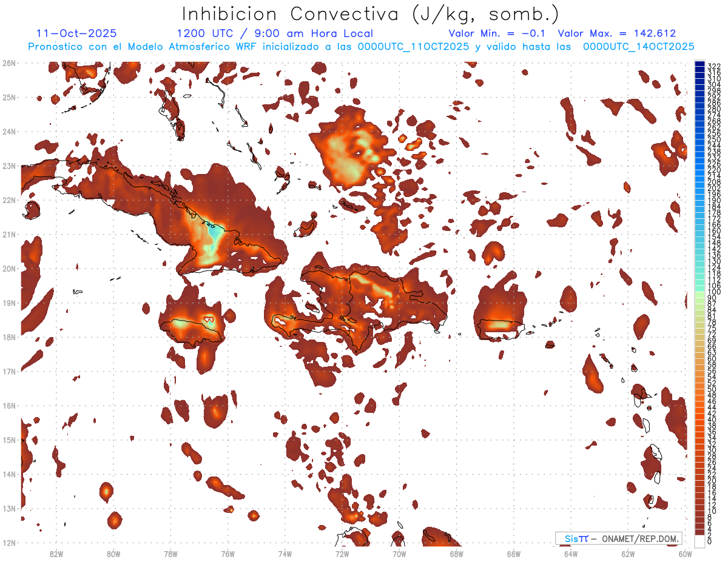728x562 pixels.
Task: Select the 11-Oct-2025 date label
Action: pyautogui.click(x=77, y=33)
